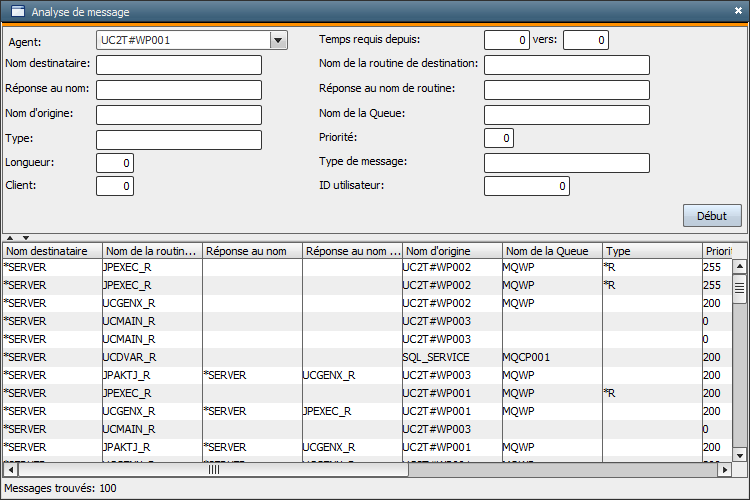Viewport: 750px width, 500px height.
Task: Click the first row's priority 255 cell
Action: click(717, 267)
